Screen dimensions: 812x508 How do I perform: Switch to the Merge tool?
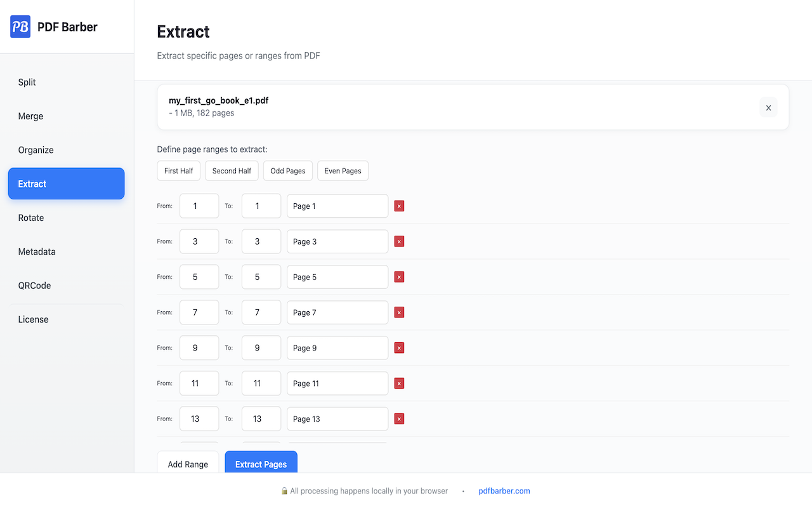point(30,116)
